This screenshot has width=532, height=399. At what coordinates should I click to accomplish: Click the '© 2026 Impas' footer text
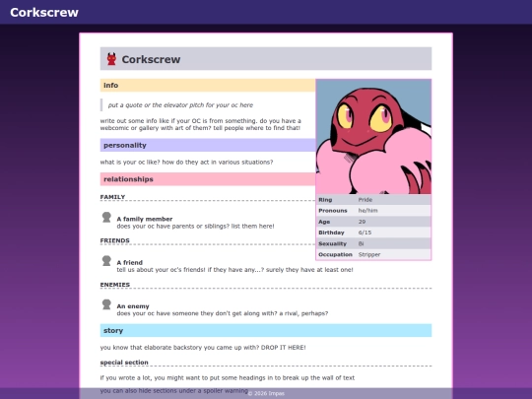point(266,393)
